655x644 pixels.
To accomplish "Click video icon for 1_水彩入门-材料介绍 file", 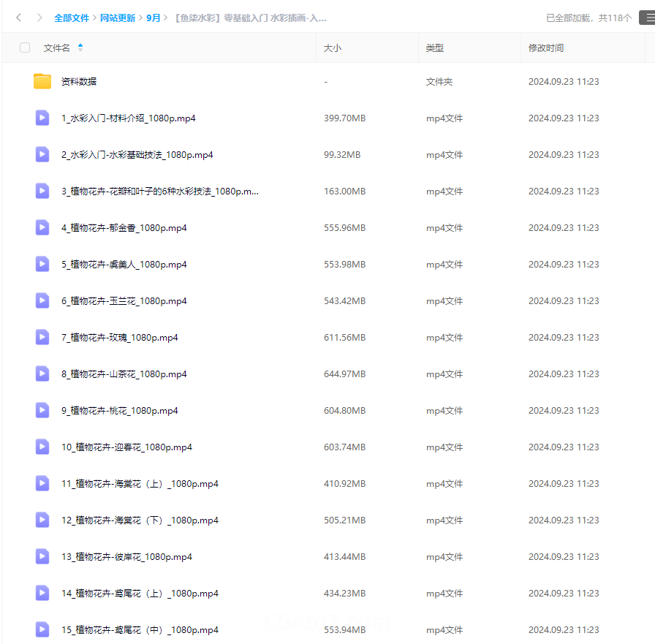I will tap(42, 118).
